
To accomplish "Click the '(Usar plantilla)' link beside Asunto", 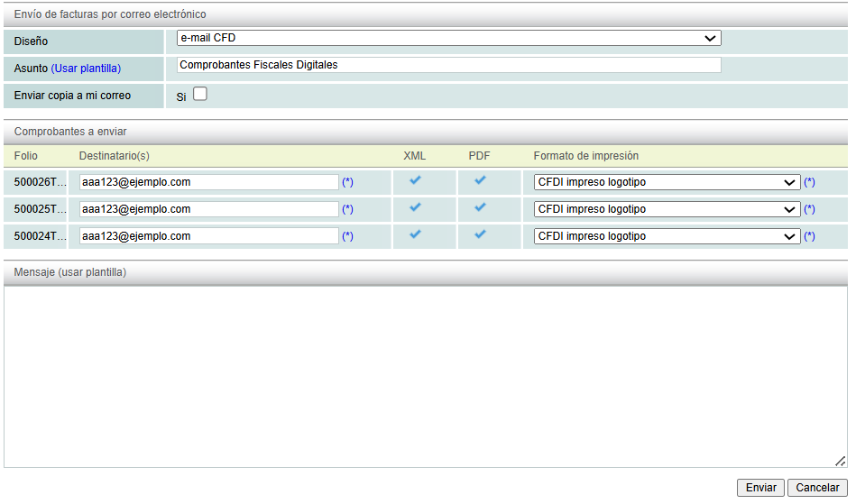I will (x=86, y=69).
